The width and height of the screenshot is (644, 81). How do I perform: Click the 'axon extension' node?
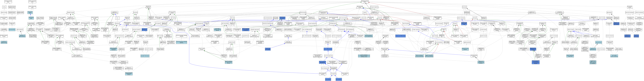tap(339, 79)
